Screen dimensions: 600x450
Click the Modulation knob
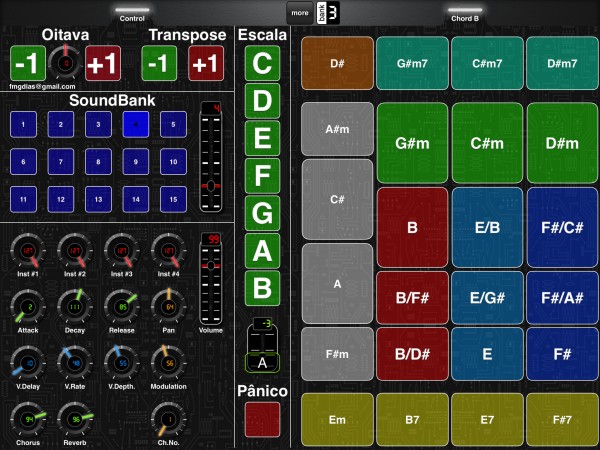pos(169,363)
